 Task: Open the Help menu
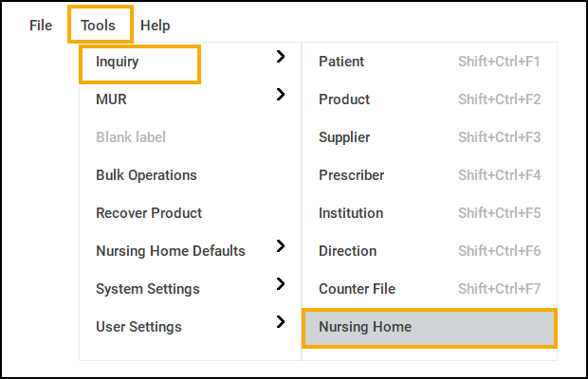(156, 26)
